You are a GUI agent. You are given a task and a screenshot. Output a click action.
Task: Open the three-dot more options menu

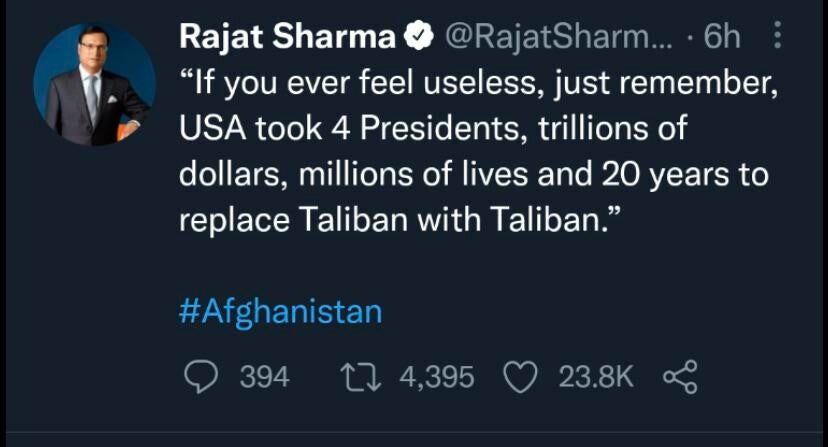tap(777, 35)
